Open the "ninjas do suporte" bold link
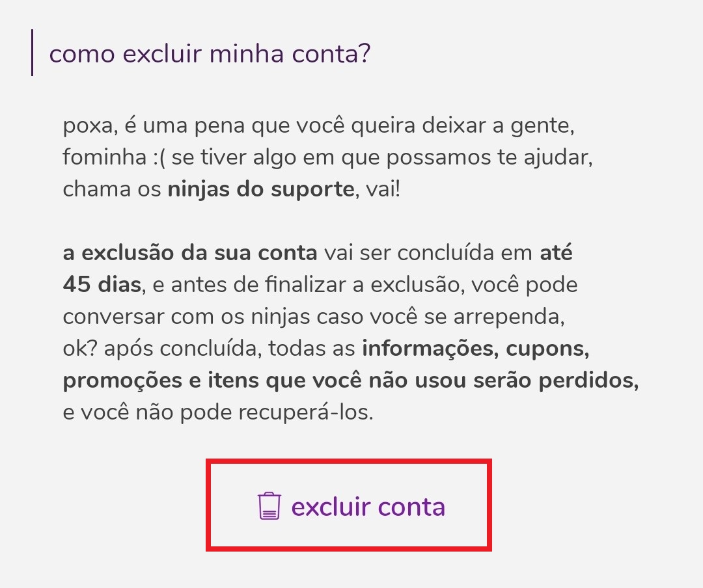 (261, 189)
